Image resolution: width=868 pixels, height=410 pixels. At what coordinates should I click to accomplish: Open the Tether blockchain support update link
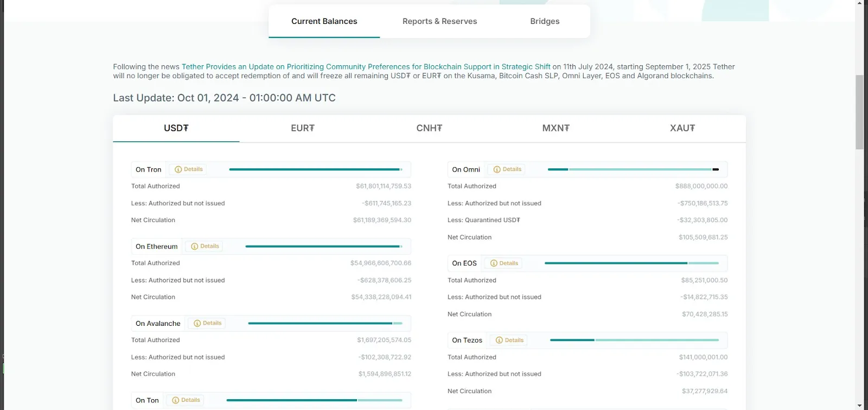tap(366, 67)
